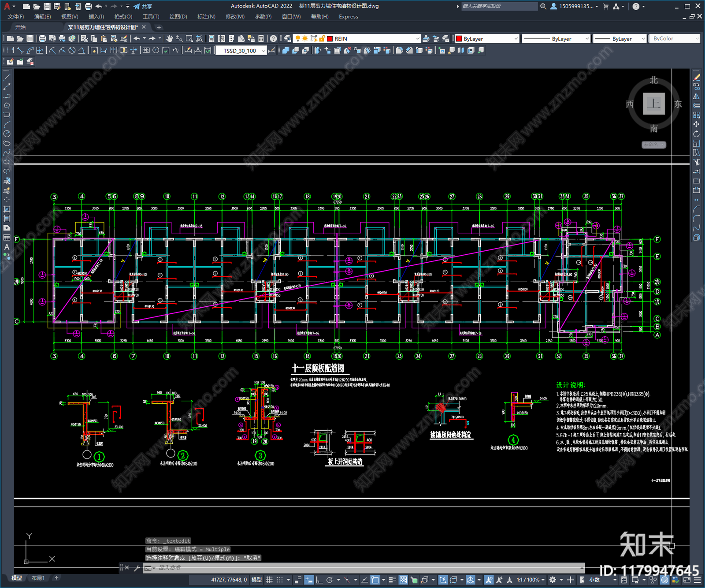
Task: Toggle dynamic input in status bar
Action: click(x=309, y=580)
